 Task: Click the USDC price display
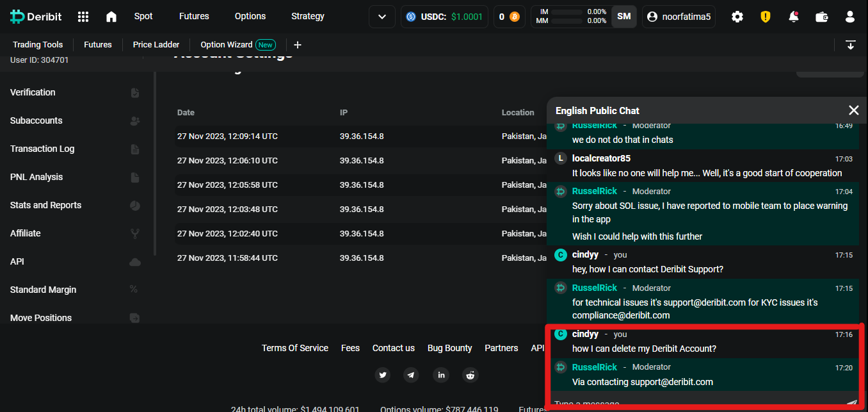444,17
